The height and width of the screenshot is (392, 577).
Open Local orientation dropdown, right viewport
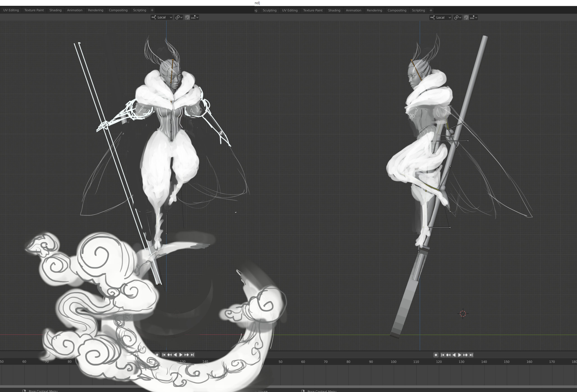pos(440,18)
